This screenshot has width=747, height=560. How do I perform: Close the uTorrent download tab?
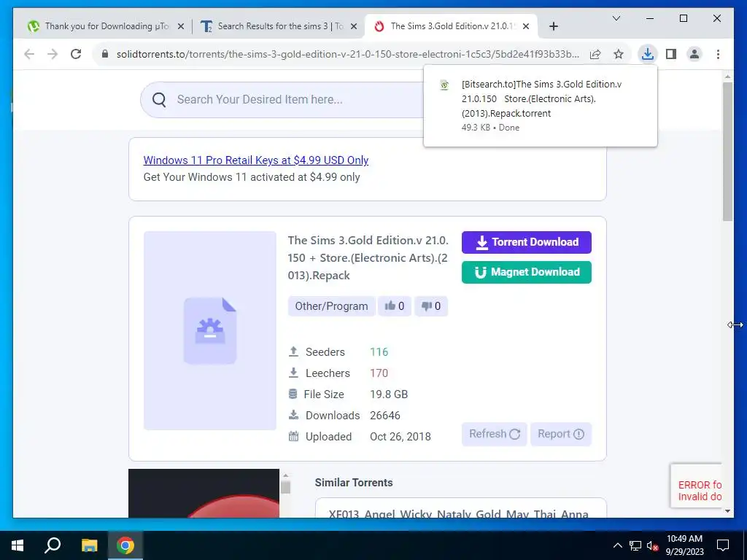coord(181,26)
